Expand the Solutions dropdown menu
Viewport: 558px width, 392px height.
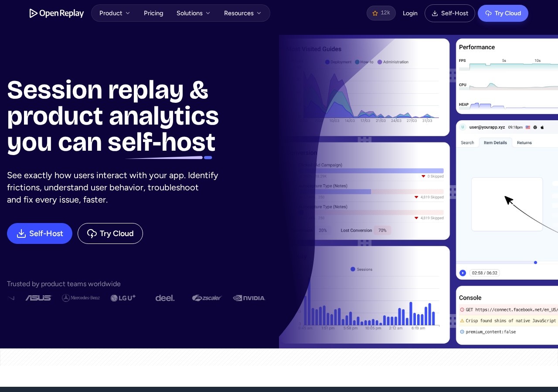(x=194, y=13)
